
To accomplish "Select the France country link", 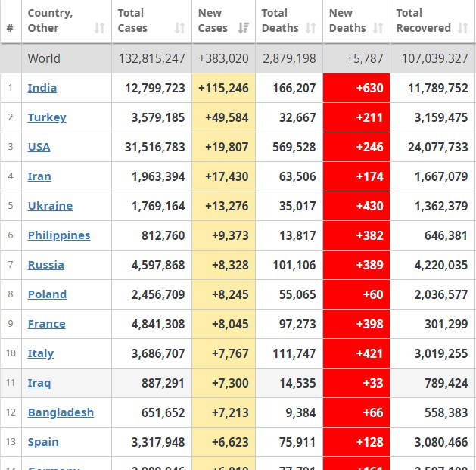I will [x=47, y=324].
